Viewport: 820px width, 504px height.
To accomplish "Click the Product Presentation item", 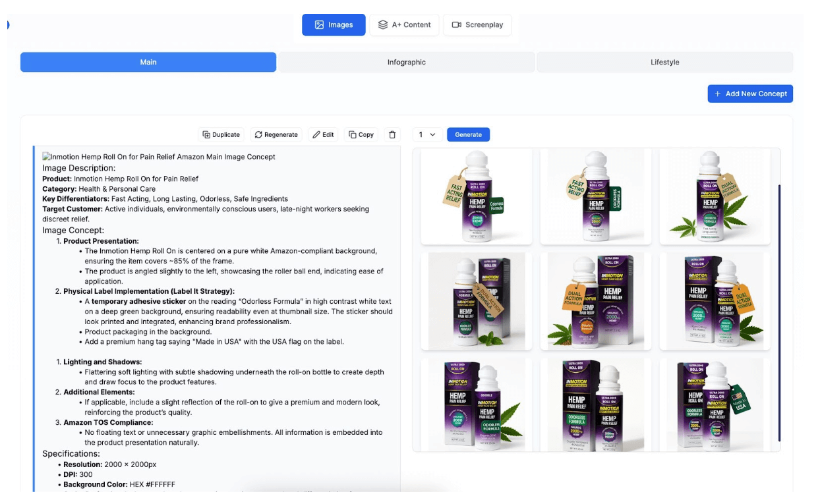I will 101,241.
